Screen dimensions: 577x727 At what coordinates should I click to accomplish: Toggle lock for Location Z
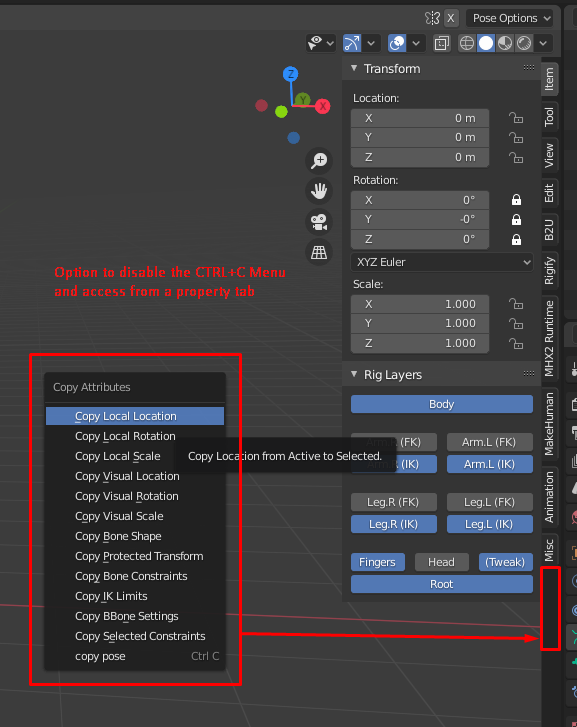coord(516,158)
